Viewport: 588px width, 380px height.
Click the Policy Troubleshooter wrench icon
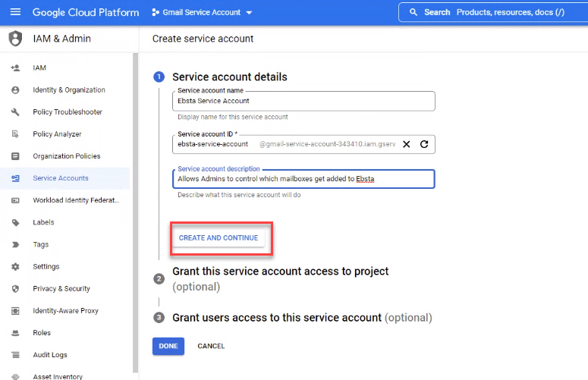click(x=15, y=112)
